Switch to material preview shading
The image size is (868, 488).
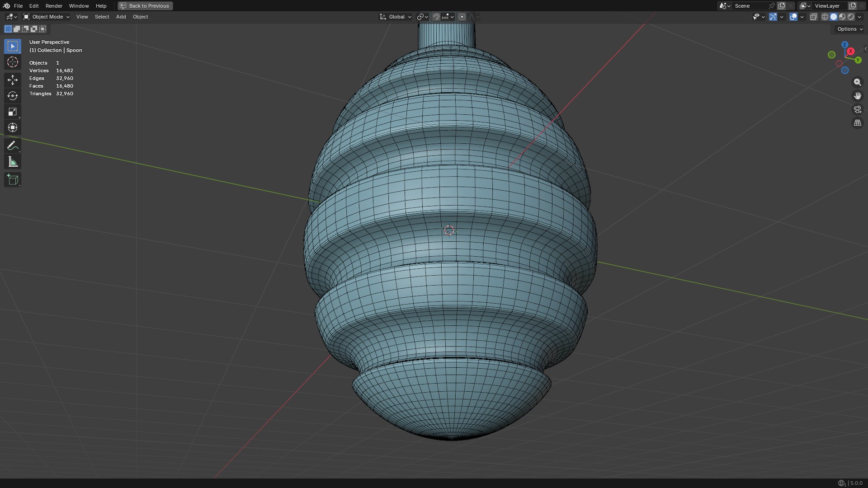pos(842,17)
